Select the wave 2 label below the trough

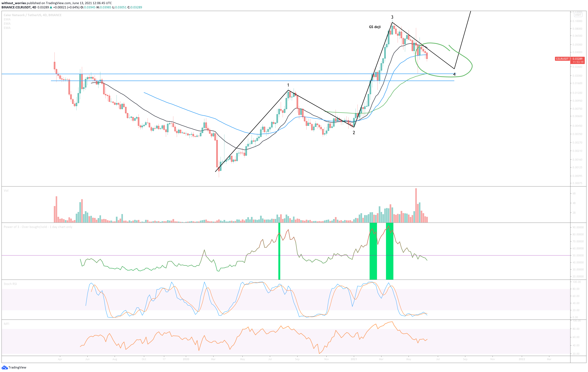[x=354, y=133]
